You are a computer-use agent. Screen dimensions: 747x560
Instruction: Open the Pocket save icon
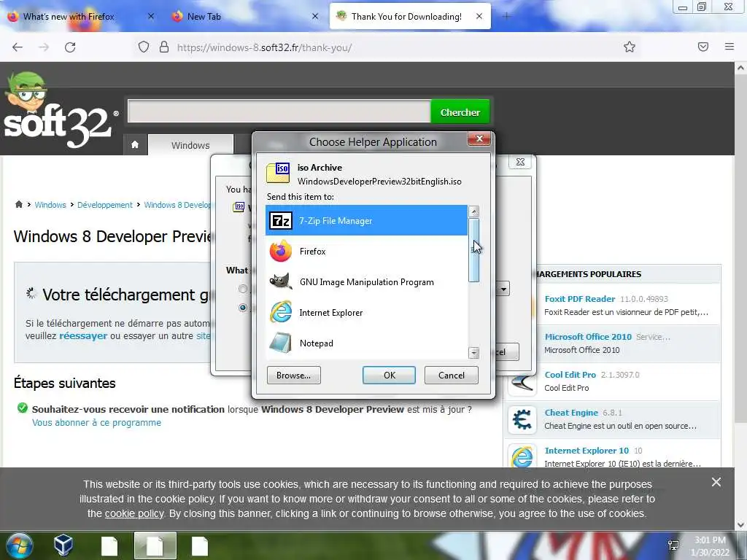click(x=703, y=47)
